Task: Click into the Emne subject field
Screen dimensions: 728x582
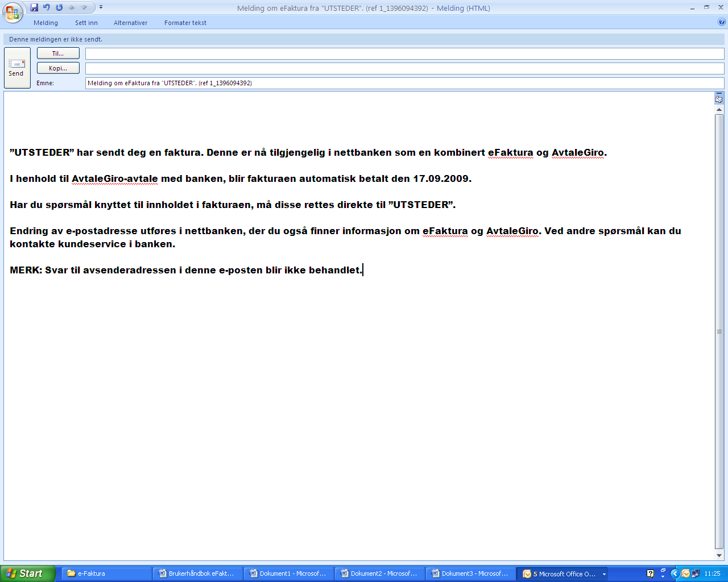Action: point(404,83)
